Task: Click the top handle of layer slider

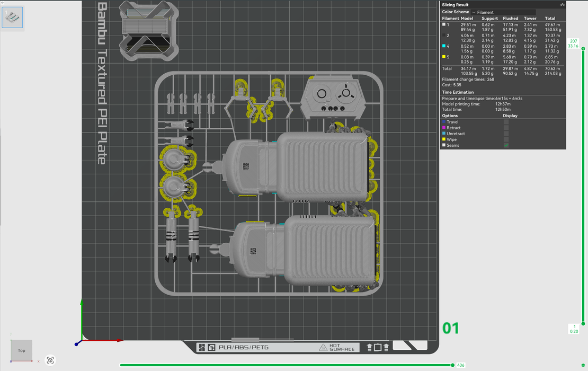Action: (583, 49)
